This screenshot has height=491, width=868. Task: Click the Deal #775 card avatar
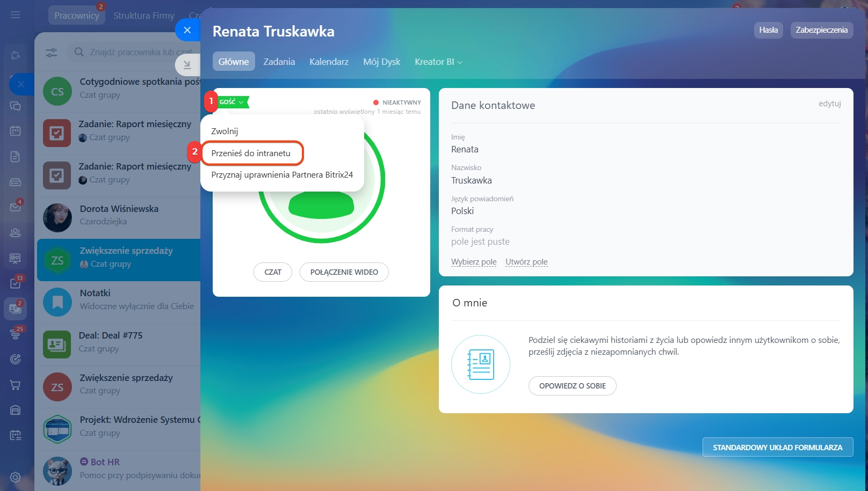pos(57,345)
